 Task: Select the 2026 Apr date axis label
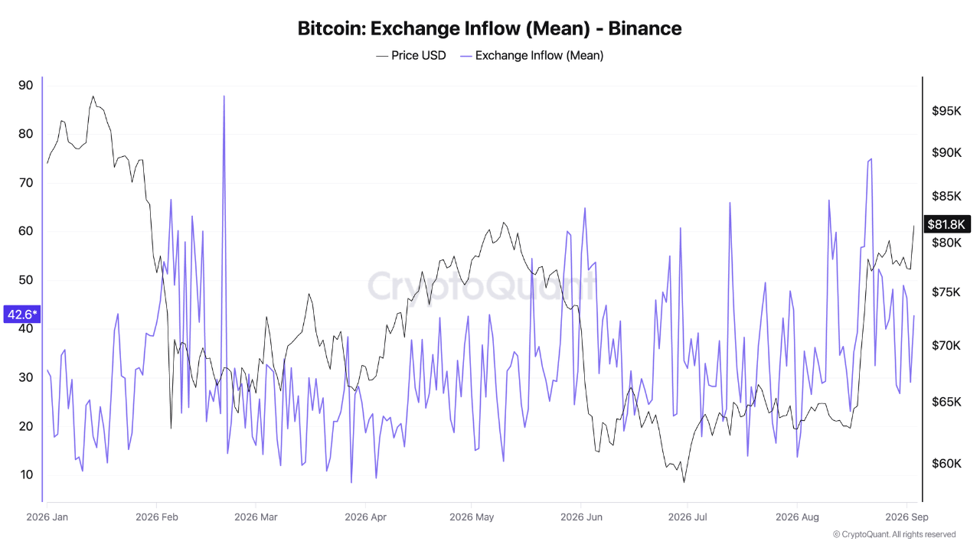click(365, 517)
